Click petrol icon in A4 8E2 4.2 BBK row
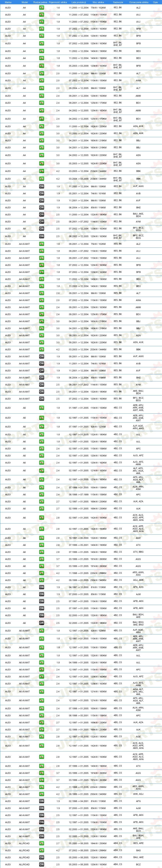 [x=41, y=171]
